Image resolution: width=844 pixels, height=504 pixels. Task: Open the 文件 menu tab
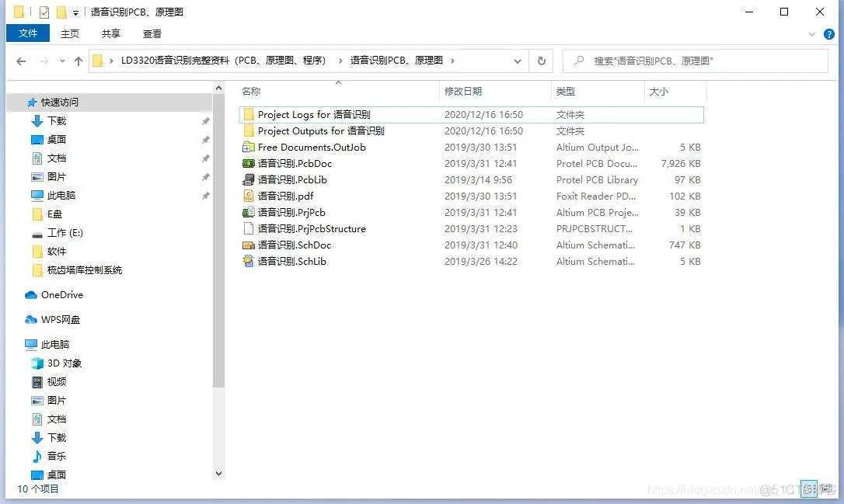click(x=28, y=33)
